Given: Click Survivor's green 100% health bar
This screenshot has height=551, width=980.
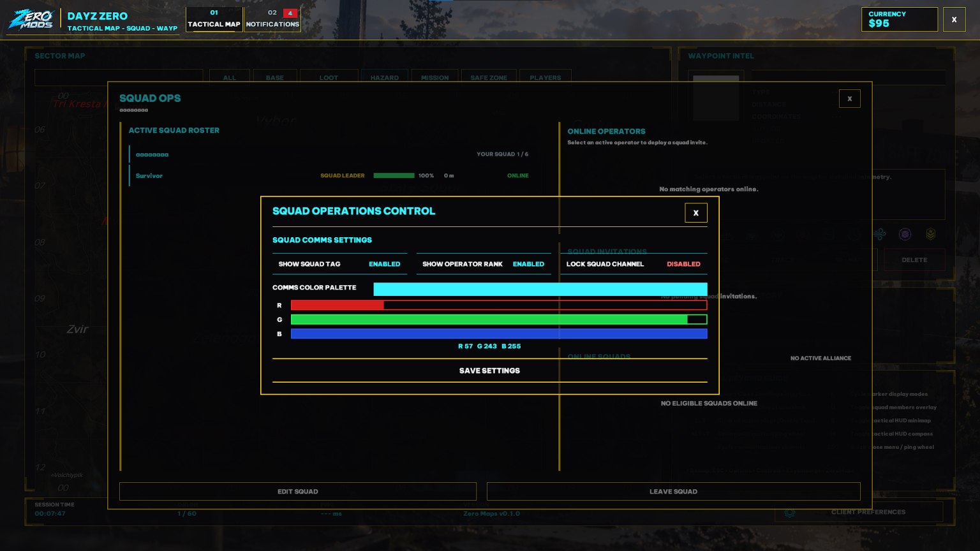Looking at the screenshot, I should [394, 175].
